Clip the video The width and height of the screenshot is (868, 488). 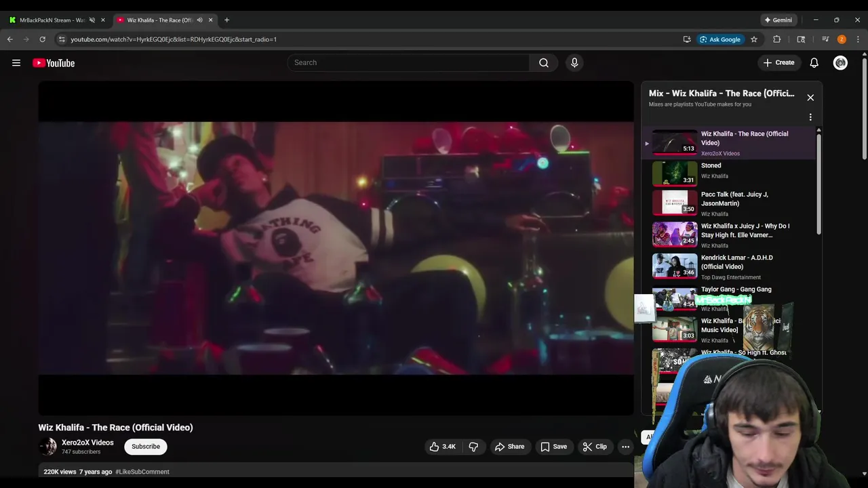[595, 447]
